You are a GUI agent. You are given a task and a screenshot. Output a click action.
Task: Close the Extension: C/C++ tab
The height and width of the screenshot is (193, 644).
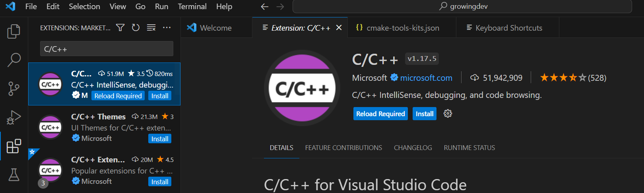pyautogui.click(x=339, y=27)
